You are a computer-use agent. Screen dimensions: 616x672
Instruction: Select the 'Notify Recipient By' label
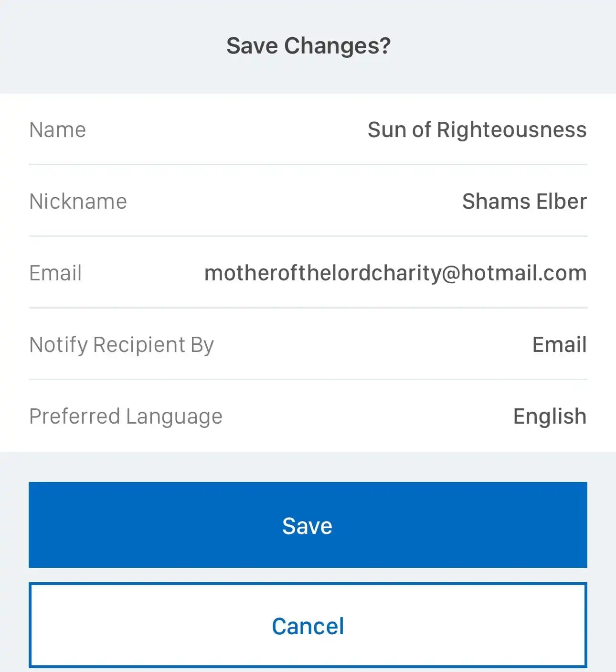pos(121,345)
